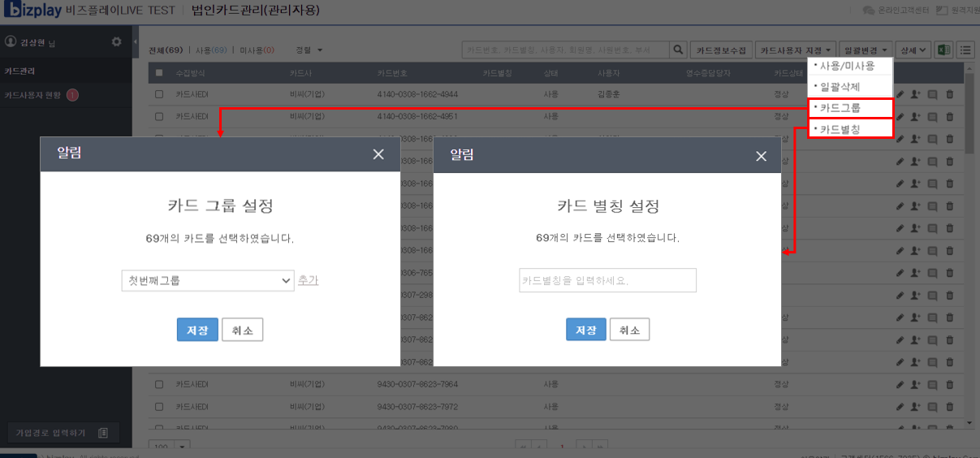Open the 카드사용자 지정 dropdown
Viewport: 980px width, 458px height.
pos(797,50)
